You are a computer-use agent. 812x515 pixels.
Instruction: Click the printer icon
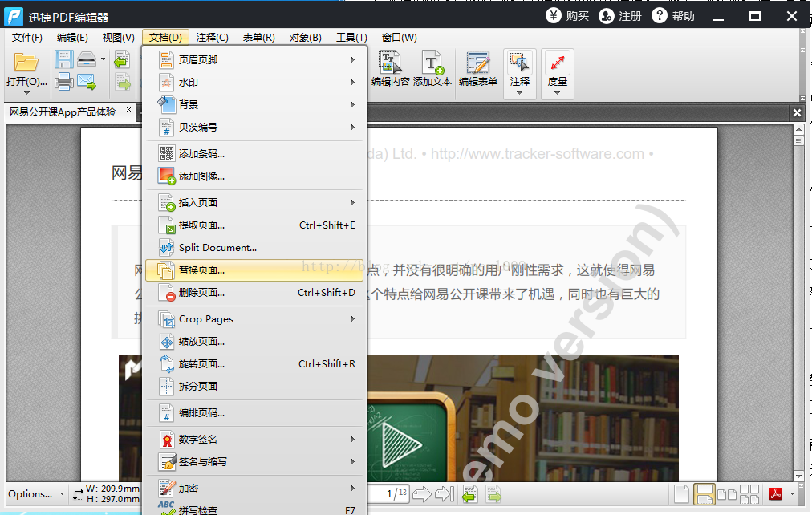(63, 82)
